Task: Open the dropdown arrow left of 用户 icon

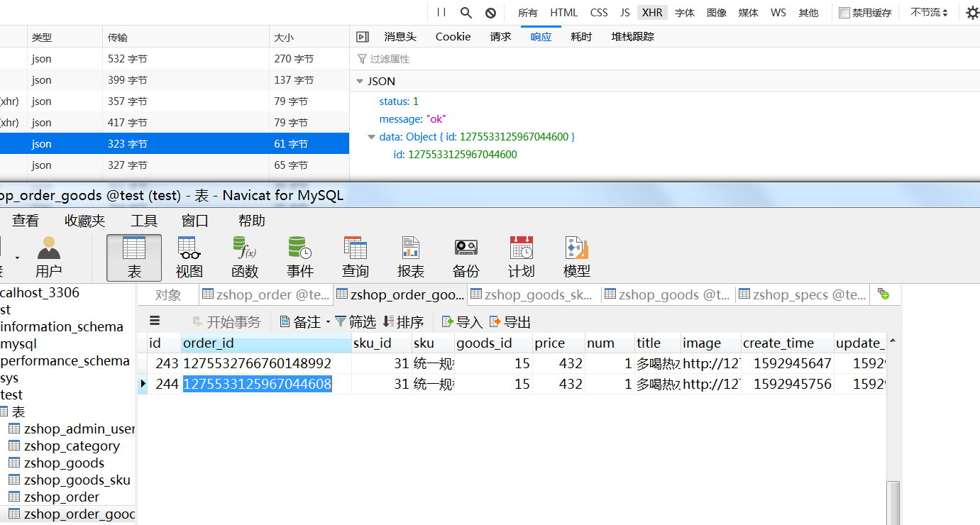Action: click(17, 257)
